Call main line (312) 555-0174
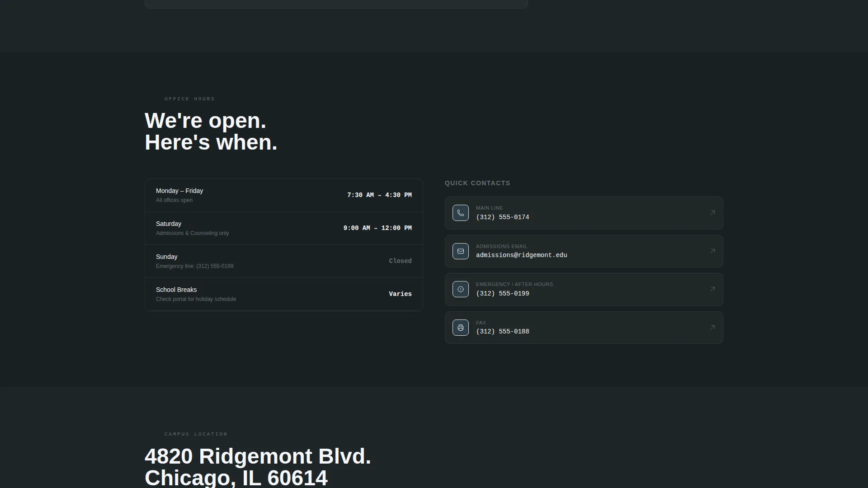This screenshot has height=488, width=868. pos(502,217)
